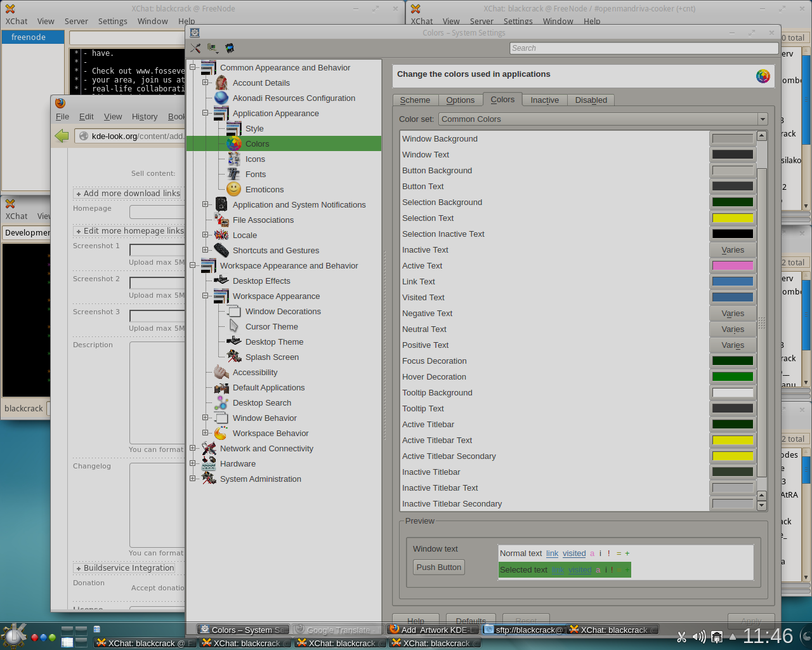Image resolution: width=812 pixels, height=650 pixels.
Task: Click the Icons category icon in tree
Action: (x=234, y=159)
